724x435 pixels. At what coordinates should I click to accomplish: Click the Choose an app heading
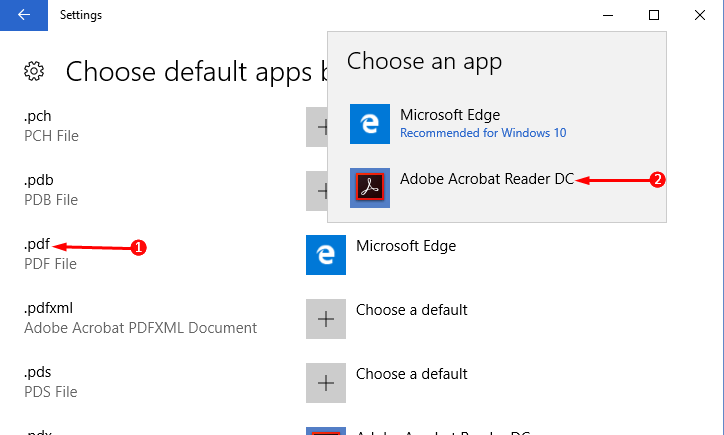[x=424, y=62]
